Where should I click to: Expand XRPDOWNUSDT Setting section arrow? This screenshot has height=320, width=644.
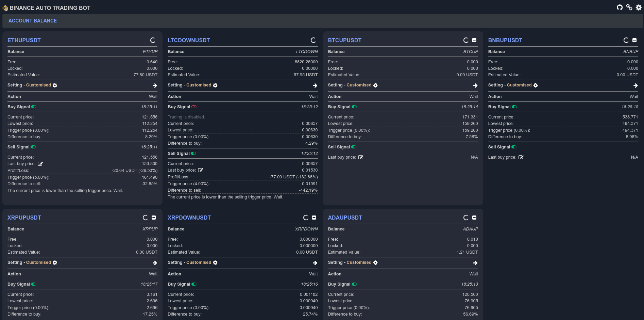315,263
